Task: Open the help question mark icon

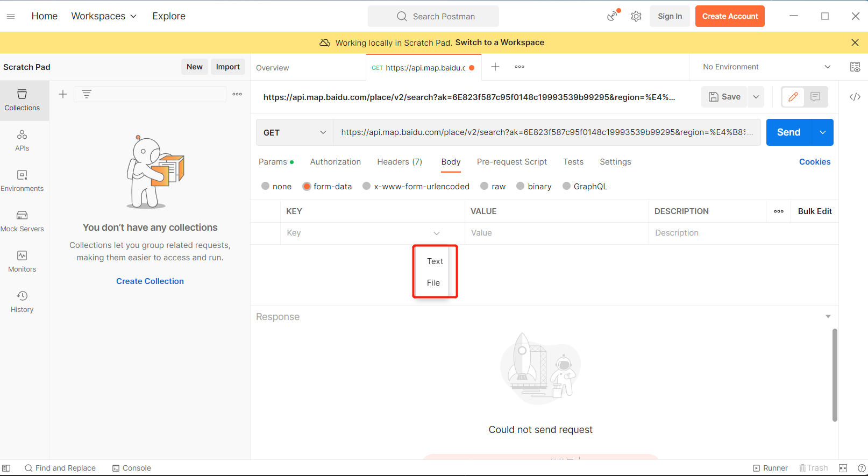Action: (862, 468)
